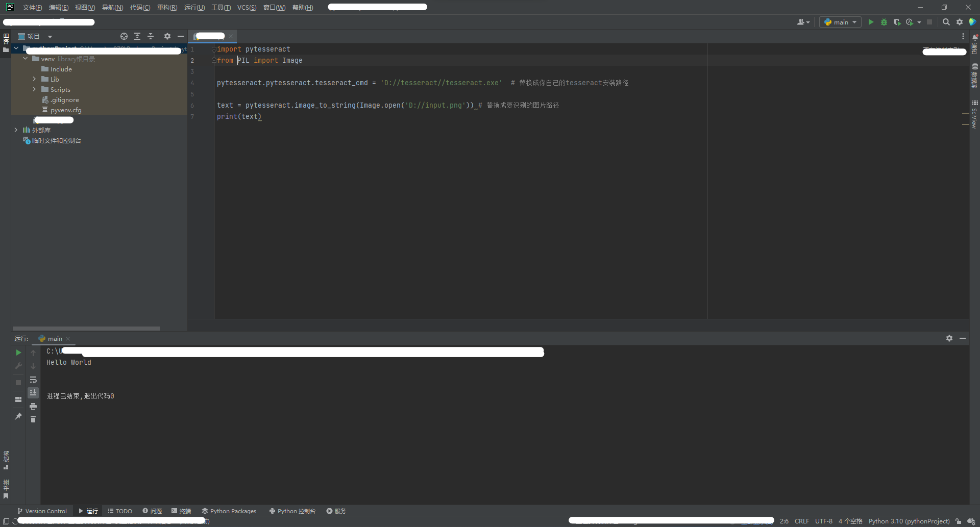Hide the project panel with minus icon

point(181,36)
